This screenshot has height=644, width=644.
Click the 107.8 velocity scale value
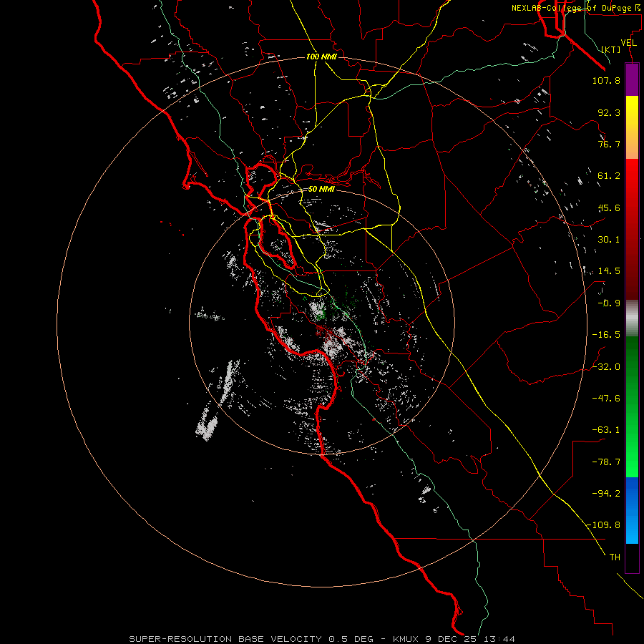coord(606,80)
